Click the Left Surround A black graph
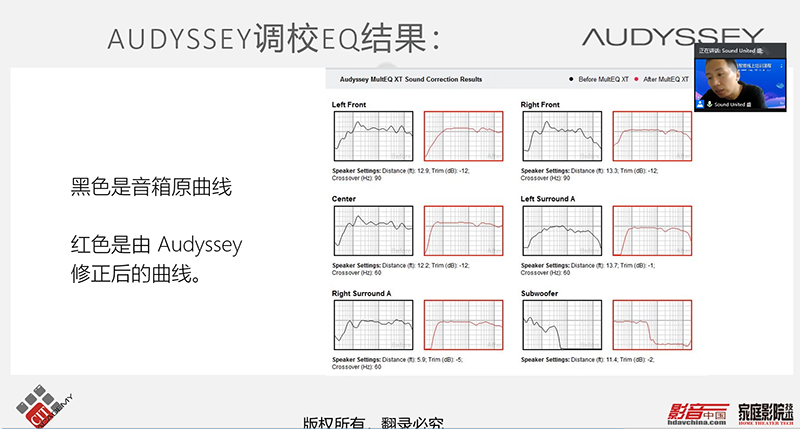Viewport: 800px width, 429px height. point(562,231)
